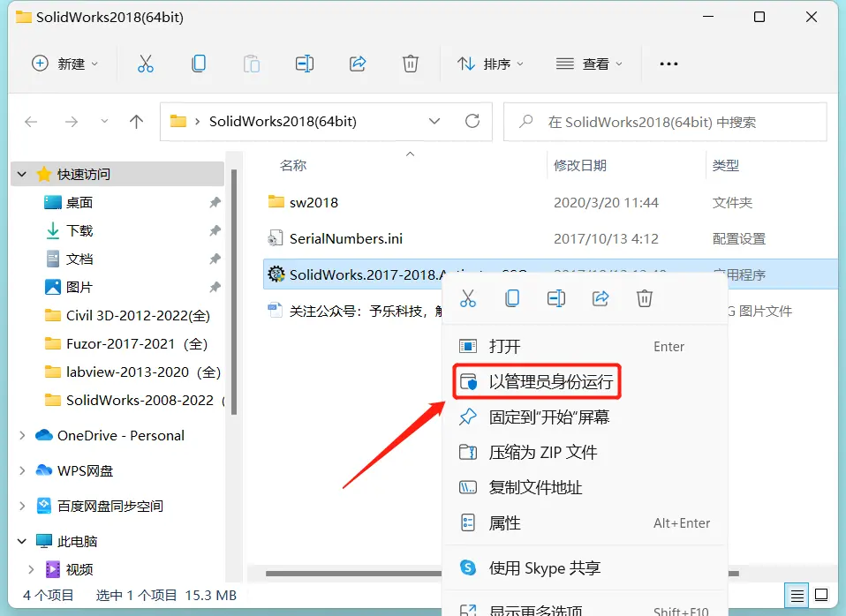The image size is (846, 616).
Task: Sort by the 修改日期 column header
Action: pos(580,166)
